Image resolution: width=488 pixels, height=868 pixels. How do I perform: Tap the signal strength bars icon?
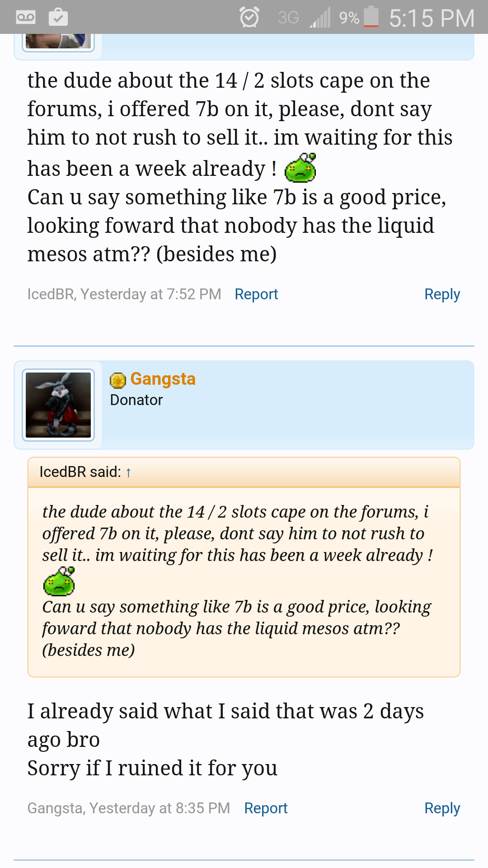tap(320, 18)
